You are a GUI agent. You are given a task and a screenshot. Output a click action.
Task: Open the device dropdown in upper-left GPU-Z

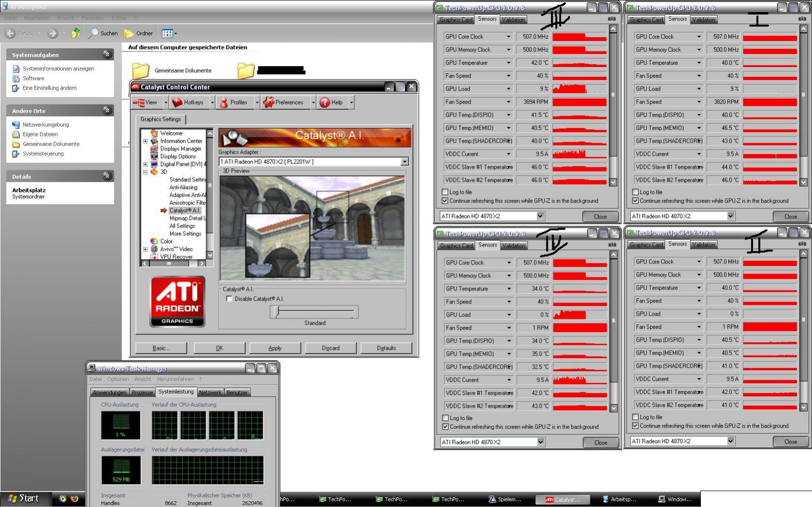click(x=540, y=216)
